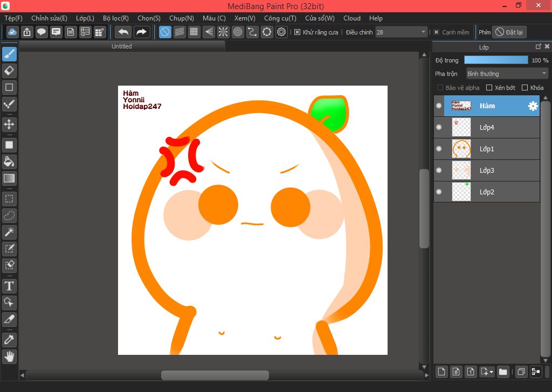
Task: Click the Undo arrow button
Action: 123,32
